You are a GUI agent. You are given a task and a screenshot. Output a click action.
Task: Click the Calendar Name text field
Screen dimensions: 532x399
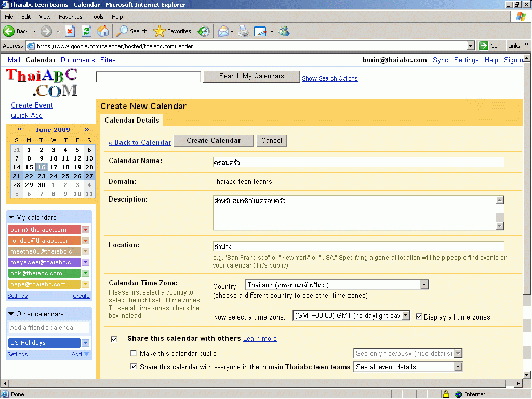coord(358,162)
